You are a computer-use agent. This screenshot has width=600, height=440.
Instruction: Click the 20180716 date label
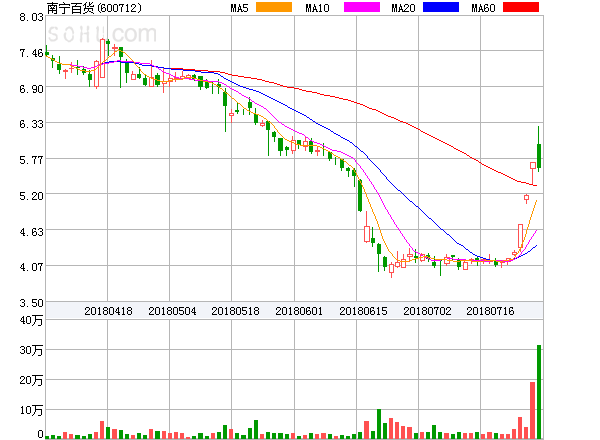pyautogui.click(x=490, y=311)
